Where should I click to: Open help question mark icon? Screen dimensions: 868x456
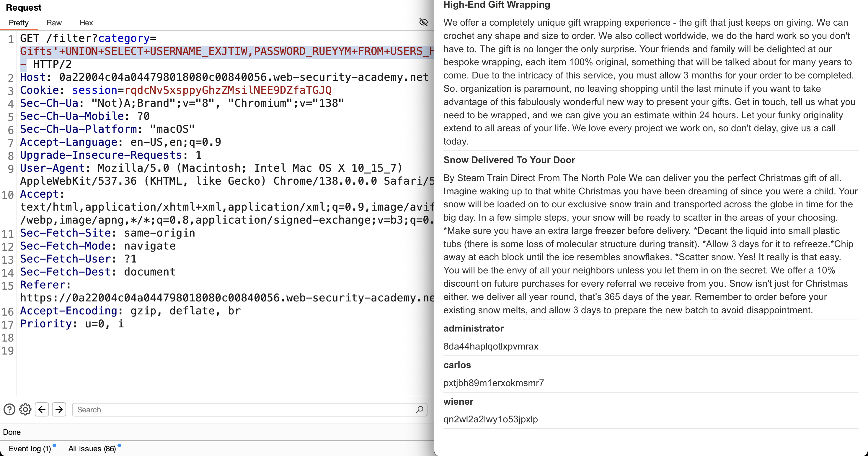[x=9, y=410]
